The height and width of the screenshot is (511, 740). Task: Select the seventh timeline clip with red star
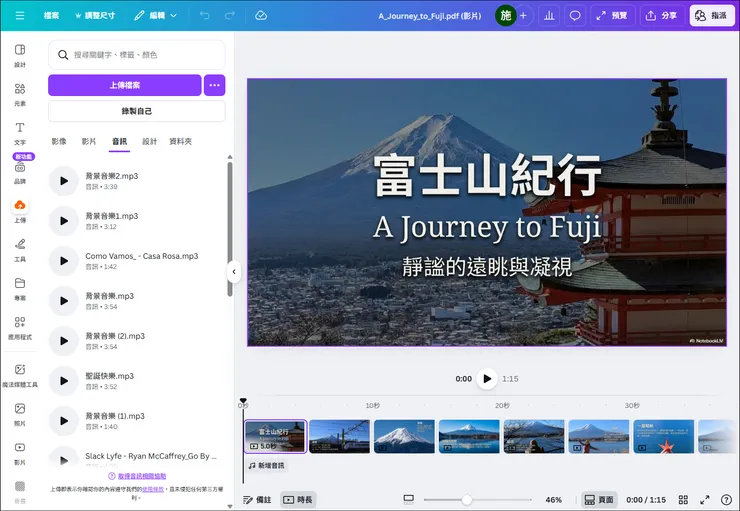tap(664, 436)
